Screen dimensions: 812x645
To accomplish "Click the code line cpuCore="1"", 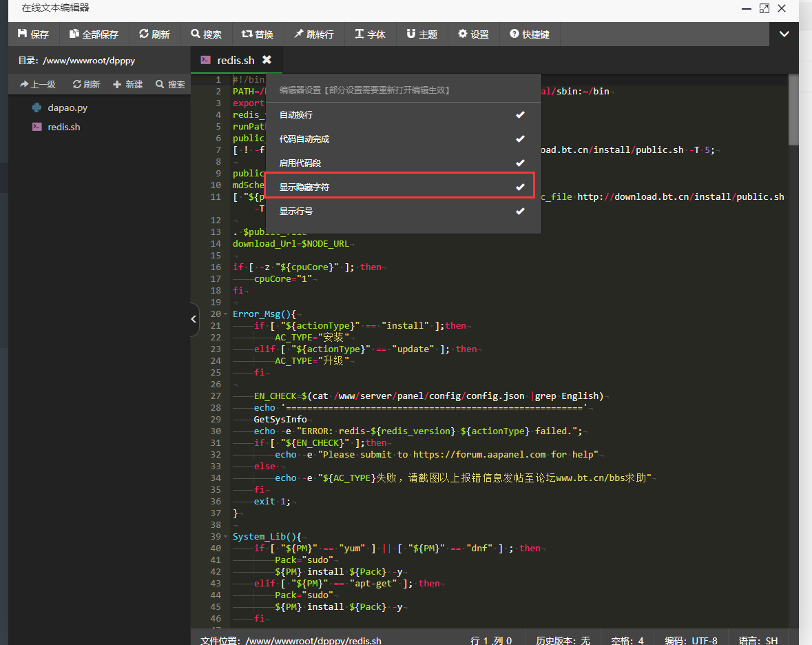I will (x=283, y=278).
